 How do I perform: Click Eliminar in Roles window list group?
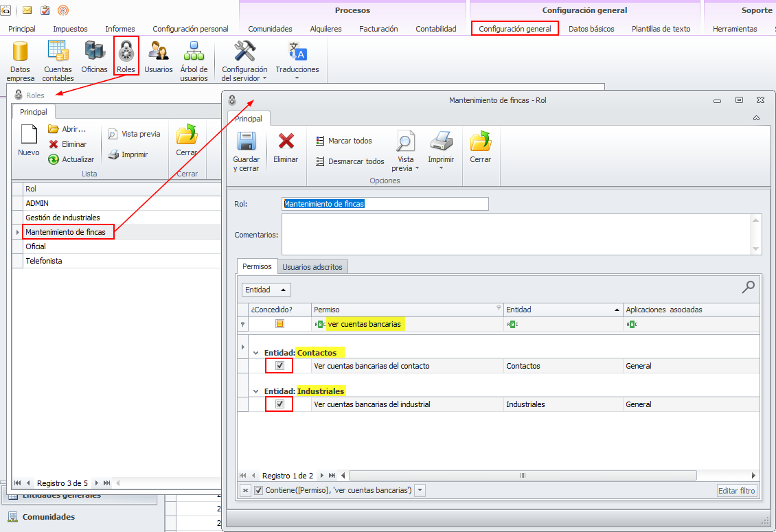coord(68,144)
